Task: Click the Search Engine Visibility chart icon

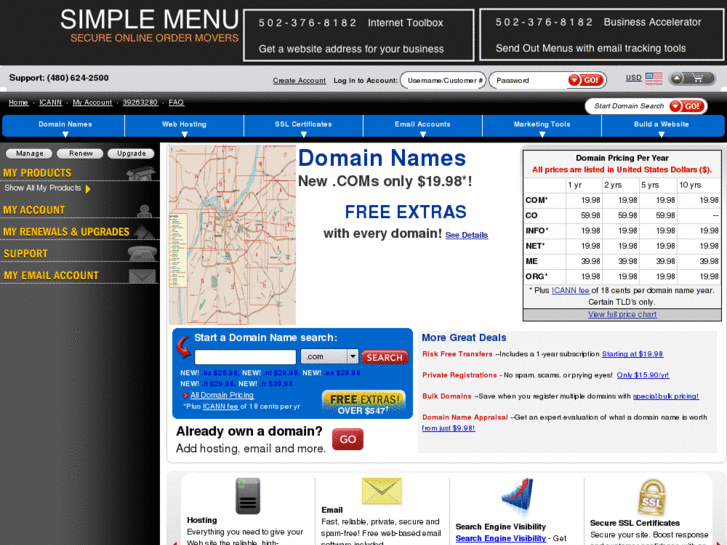Action: tap(517, 497)
